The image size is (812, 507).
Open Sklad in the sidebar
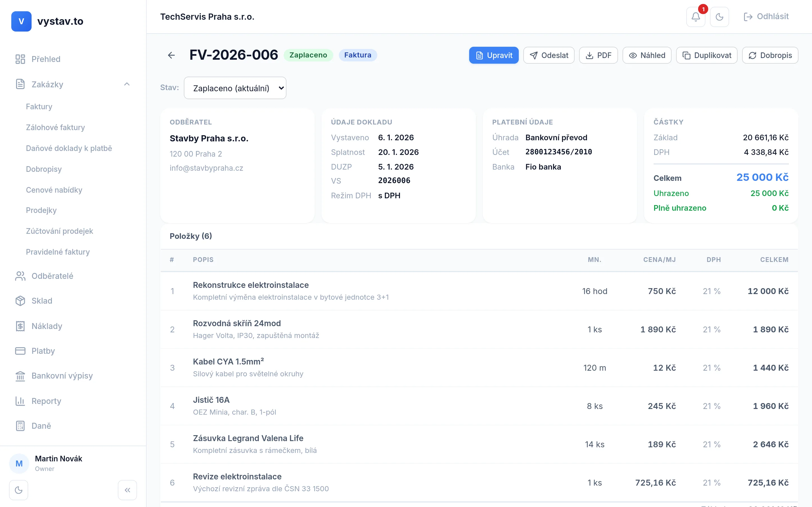click(x=42, y=301)
